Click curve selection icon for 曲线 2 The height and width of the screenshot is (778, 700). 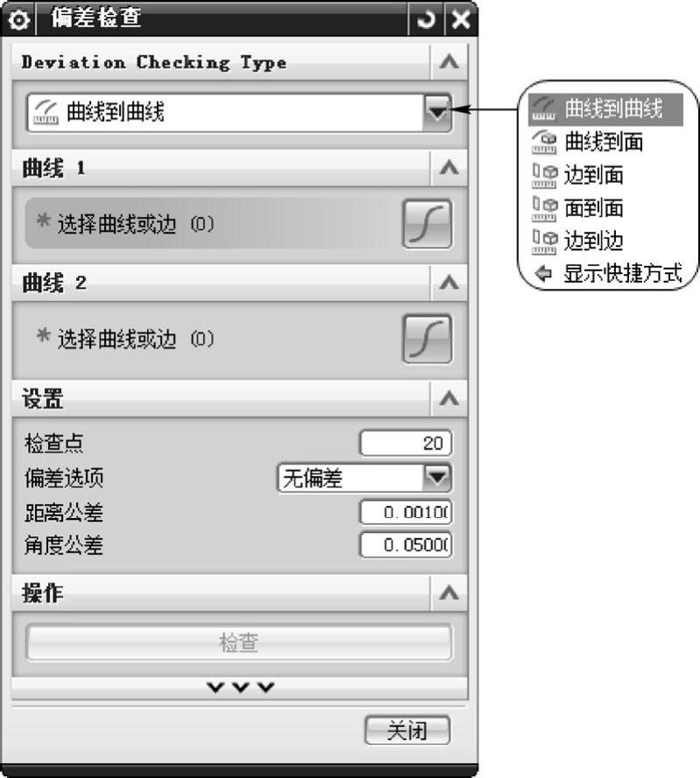click(x=427, y=339)
